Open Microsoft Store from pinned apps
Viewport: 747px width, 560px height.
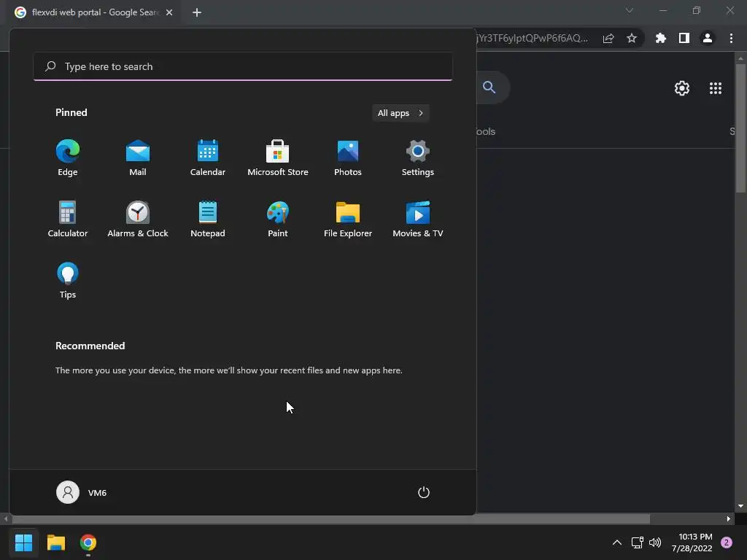tap(278, 158)
